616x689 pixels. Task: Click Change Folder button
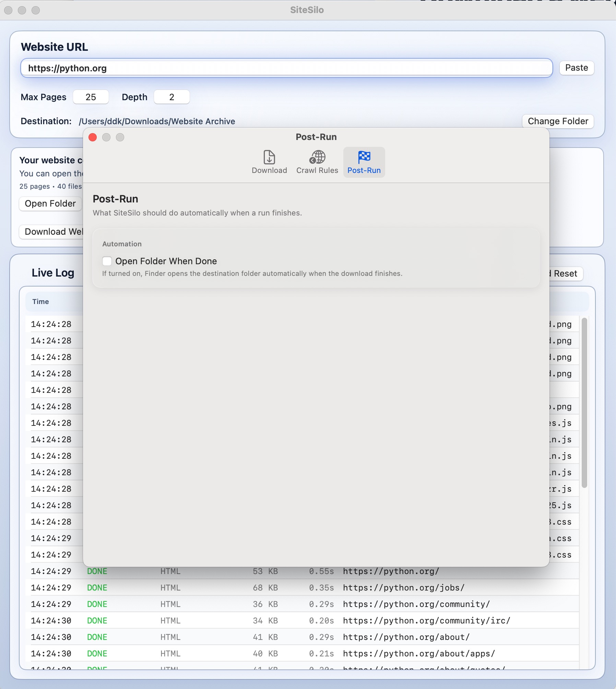pos(558,121)
